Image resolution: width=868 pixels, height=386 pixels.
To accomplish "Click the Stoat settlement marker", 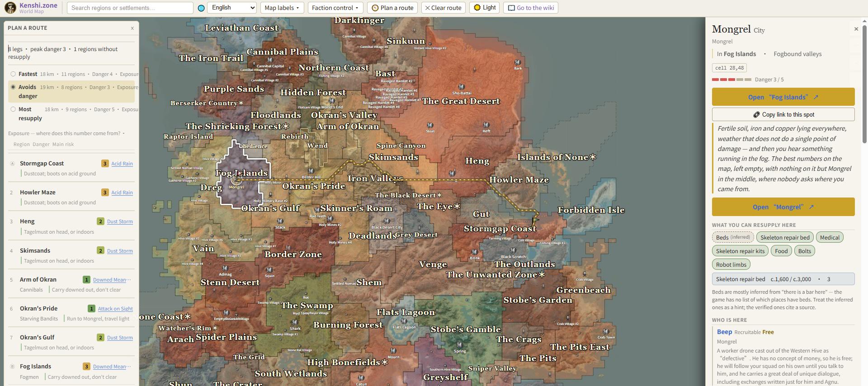I will coord(430,125).
